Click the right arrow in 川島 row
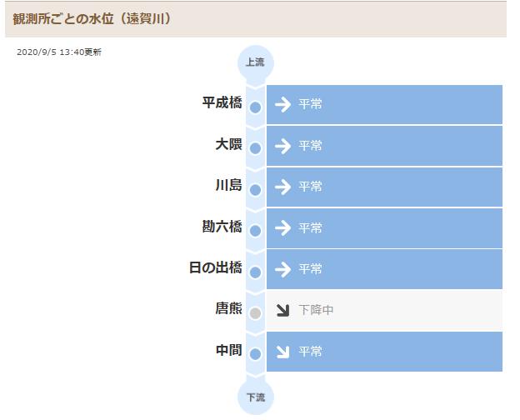Image resolution: width=520 pixels, height=420 pixels. (x=282, y=187)
